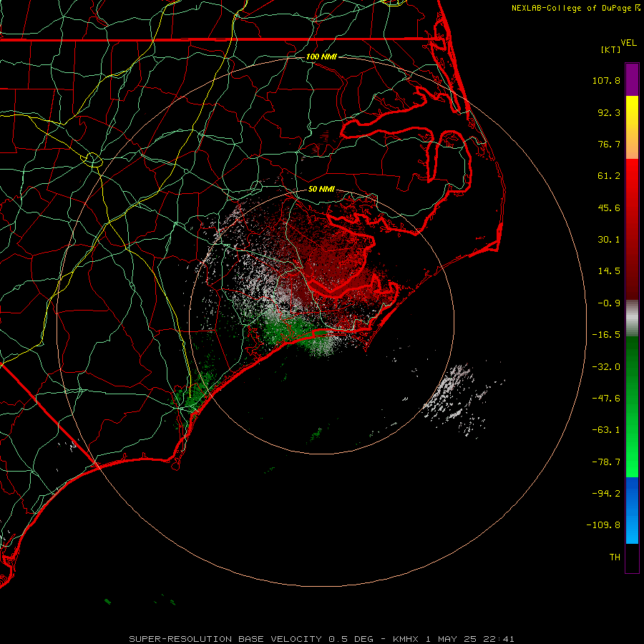644x644 pixels.
Task: Click the [KT] units label
Action: pyautogui.click(x=611, y=49)
